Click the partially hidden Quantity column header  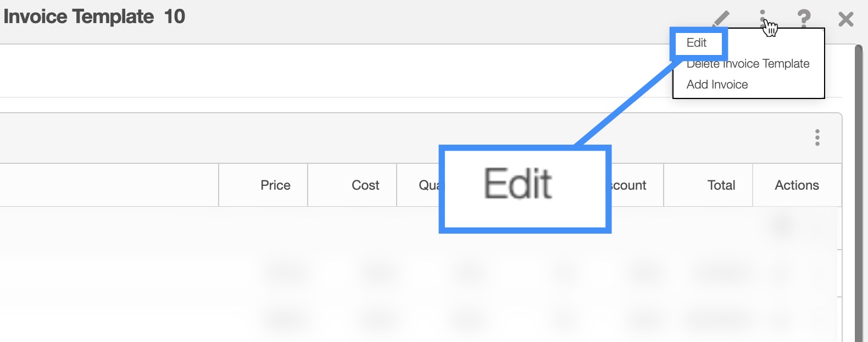427,185
